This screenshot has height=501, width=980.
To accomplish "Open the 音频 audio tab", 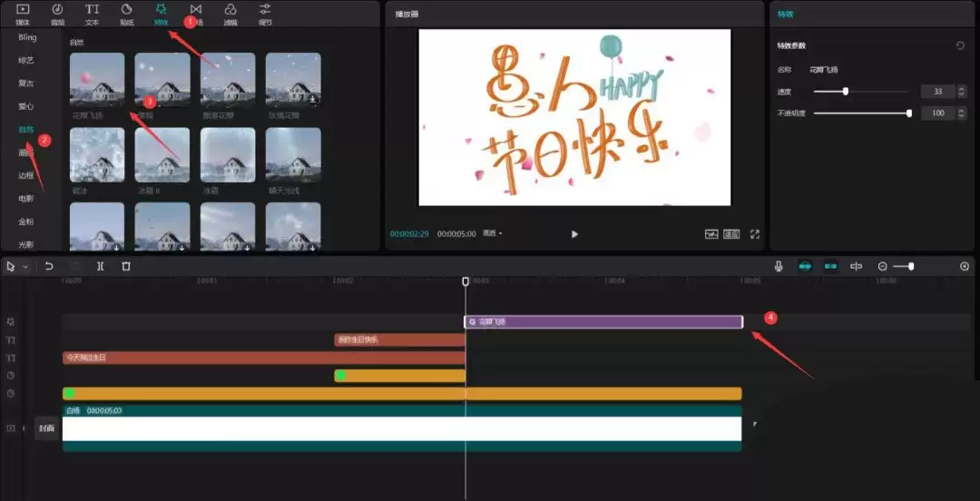I will coord(57,15).
